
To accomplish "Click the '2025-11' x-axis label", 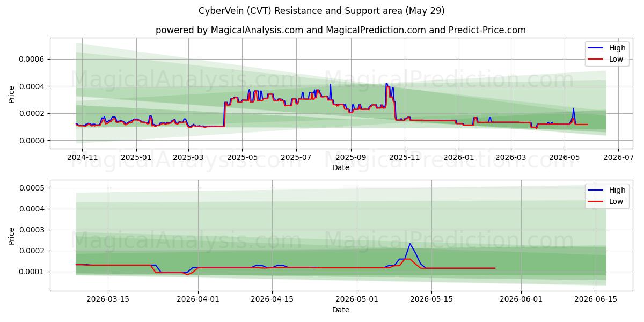I will click(405, 157).
